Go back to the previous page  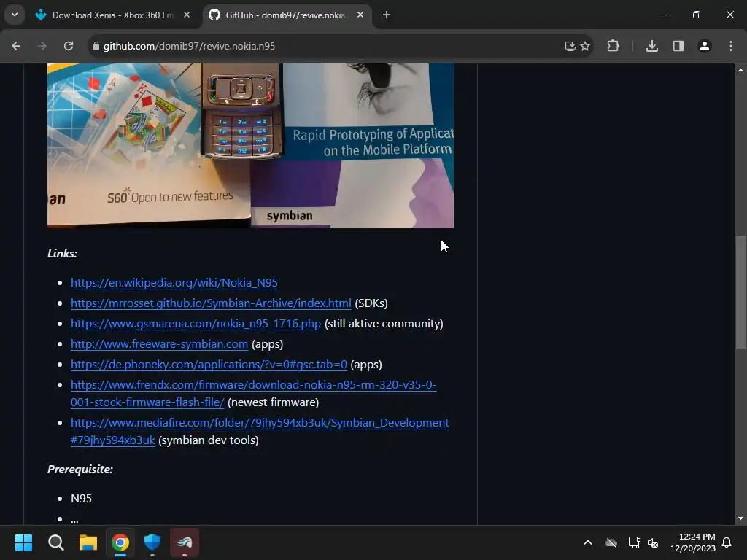[x=16, y=46]
